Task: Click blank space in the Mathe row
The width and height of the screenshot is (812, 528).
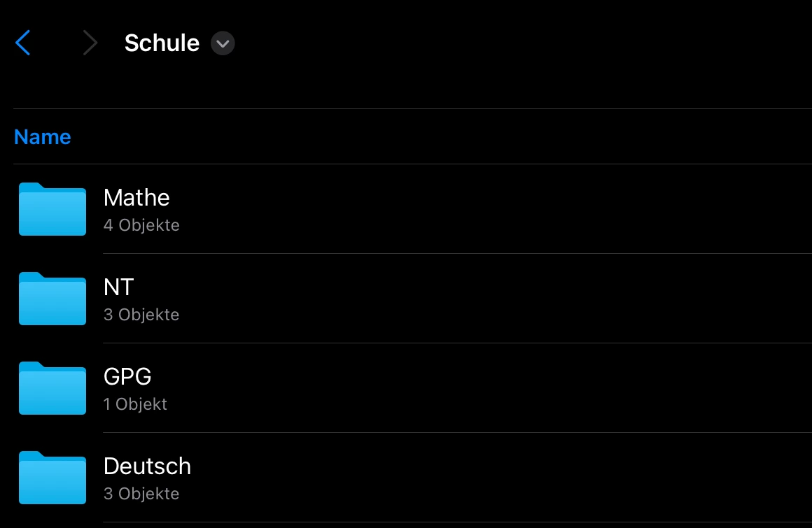Action: click(490, 209)
